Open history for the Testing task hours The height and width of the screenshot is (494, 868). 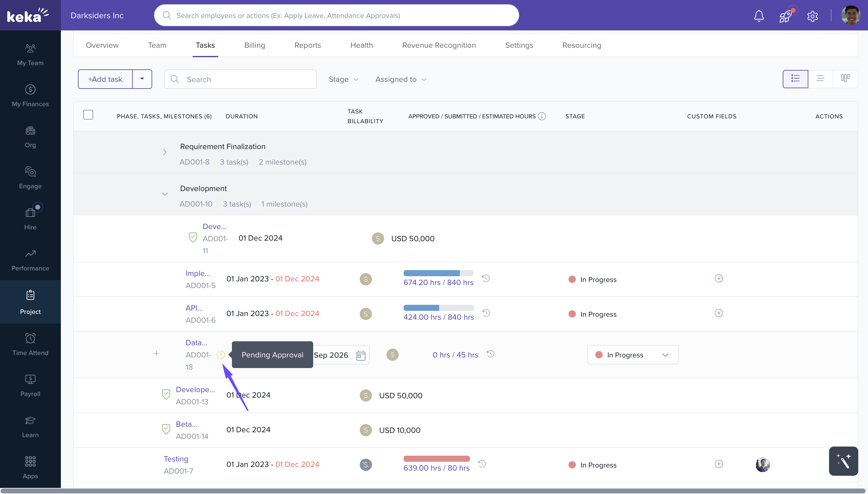[x=482, y=464]
